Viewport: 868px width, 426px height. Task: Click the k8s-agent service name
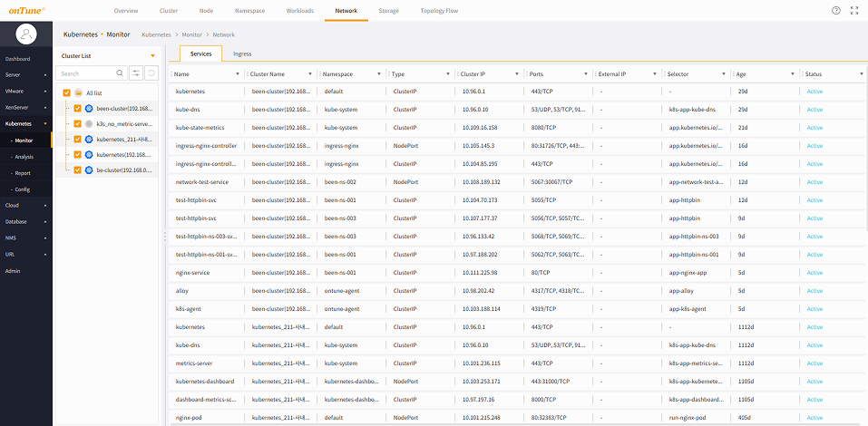click(189, 309)
